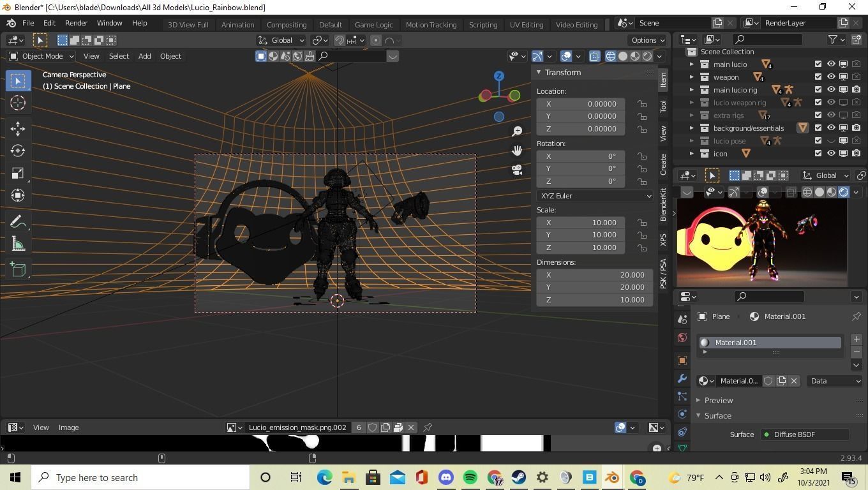Activate the Add Cube tool
The width and height of the screenshot is (868, 490).
[18, 269]
